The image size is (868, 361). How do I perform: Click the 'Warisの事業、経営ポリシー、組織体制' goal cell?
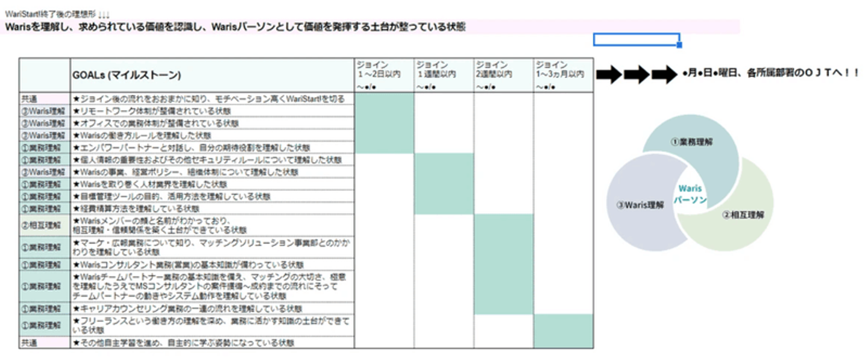(212, 172)
